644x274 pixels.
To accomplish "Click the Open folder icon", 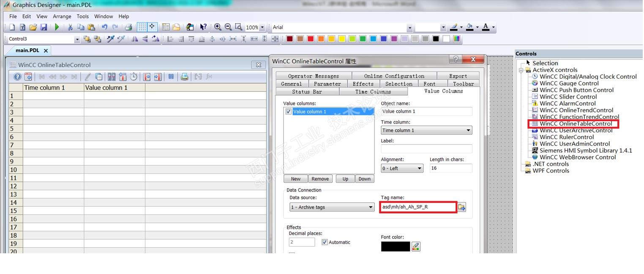I will click(x=33, y=27).
